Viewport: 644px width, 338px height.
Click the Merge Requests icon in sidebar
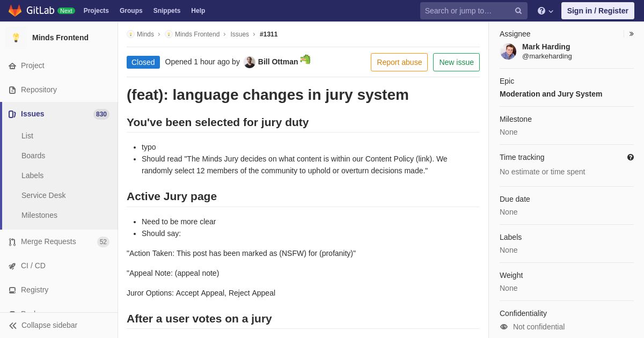click(x=12, y=242)
